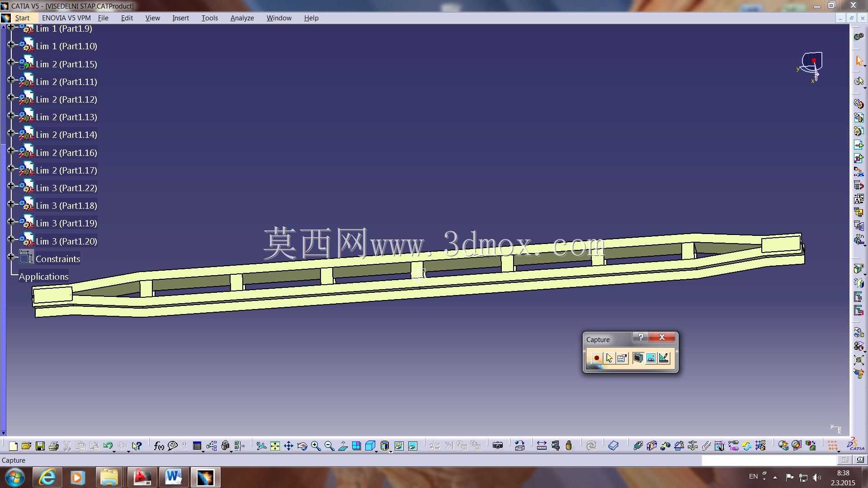Image resolution: width=868 pixels, height=488 pixels.
Task: Click the Zoom In magnifier
Action: pos(316,446)
